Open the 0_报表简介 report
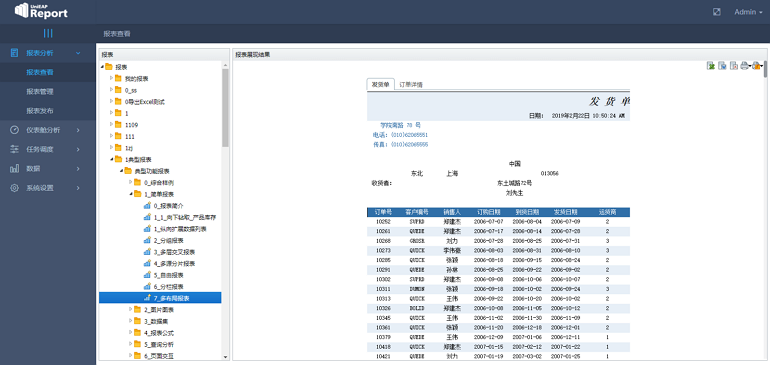The width and height of the screenshot is (770, 365). (168, 205)
